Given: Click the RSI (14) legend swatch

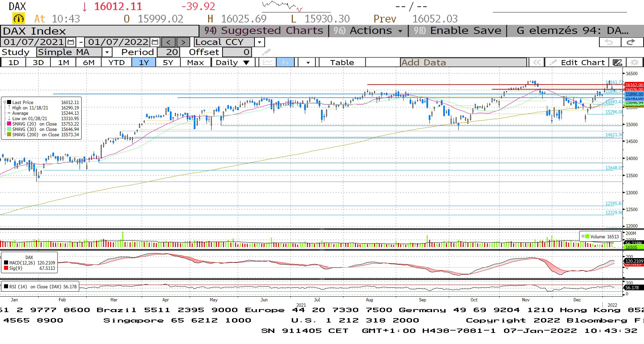Looking at the screenshot, I should [x=6, y=287].
